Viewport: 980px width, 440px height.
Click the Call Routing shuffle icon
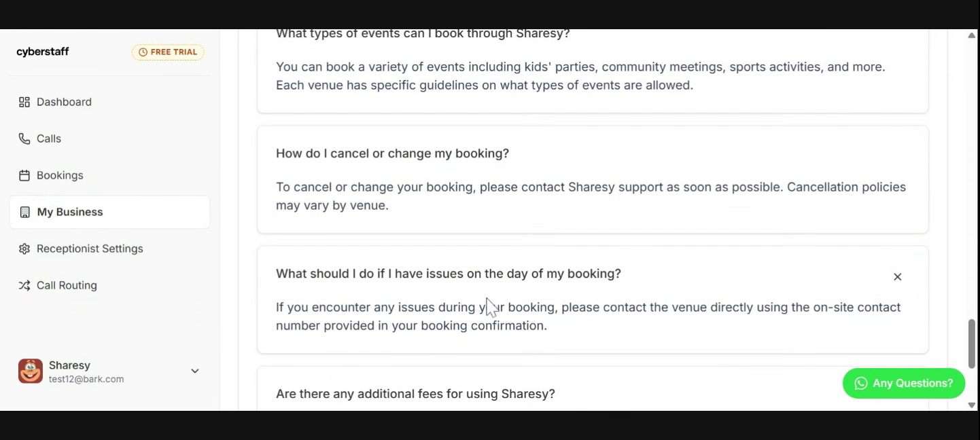pos(24,285)
